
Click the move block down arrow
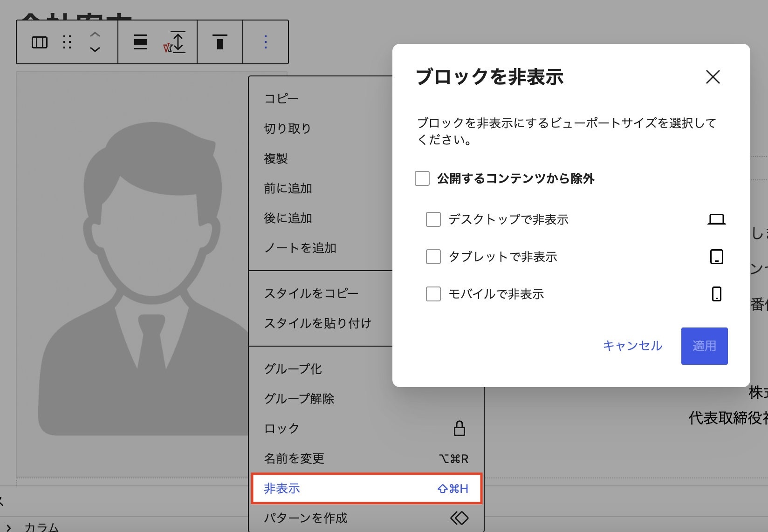(95, 49)
